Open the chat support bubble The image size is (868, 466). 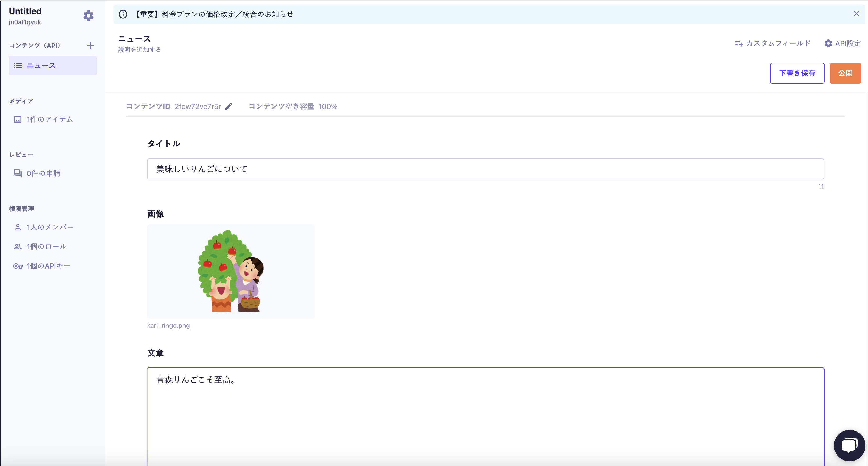click(x=849, y=445)
